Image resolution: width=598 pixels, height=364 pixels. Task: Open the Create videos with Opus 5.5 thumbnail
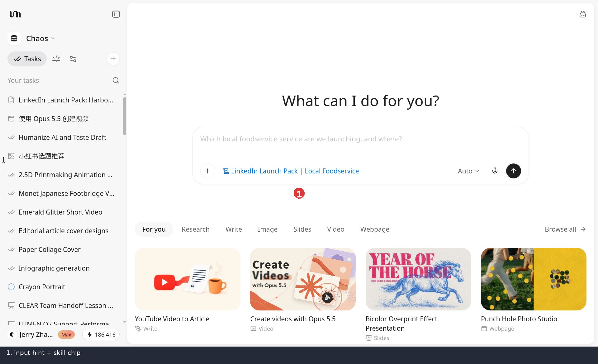[303, 279]
